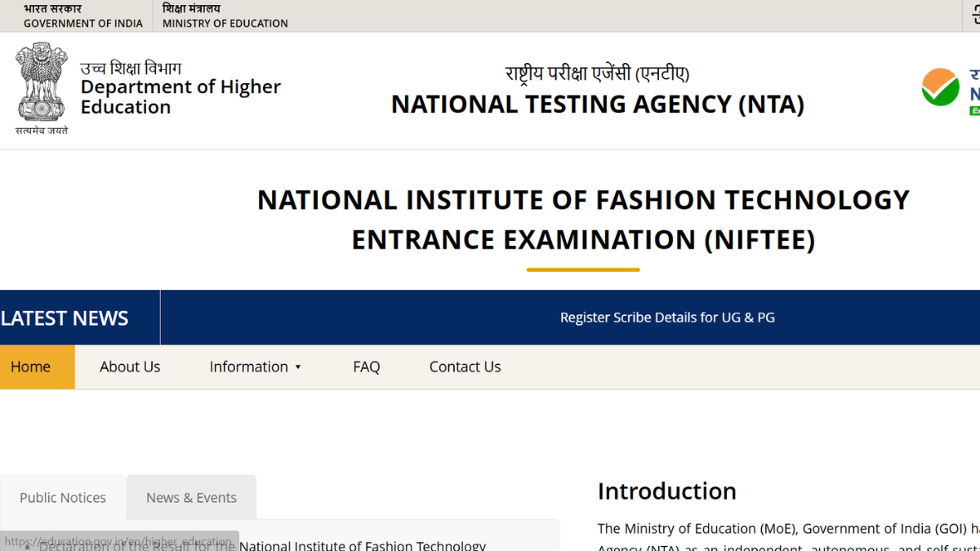Open the Declaration of the Result notice
980x551 pixels.
pyautogui.click(x=362, y=544)
